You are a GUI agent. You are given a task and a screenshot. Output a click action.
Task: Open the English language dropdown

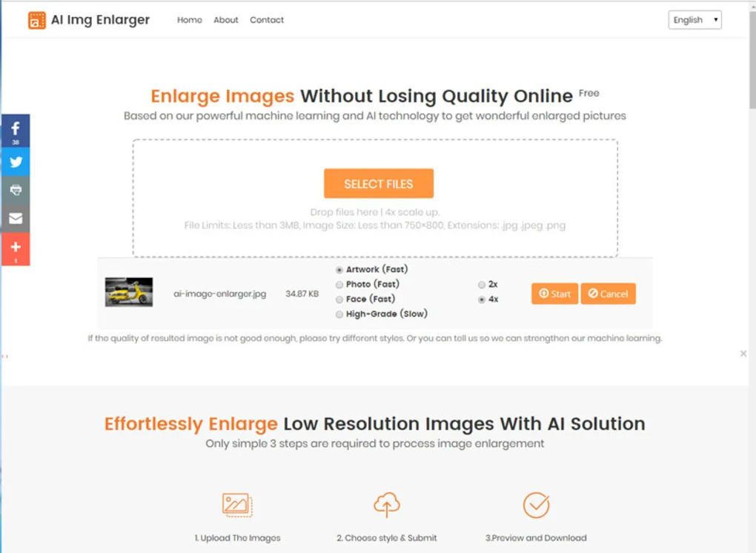pos(694,20)
